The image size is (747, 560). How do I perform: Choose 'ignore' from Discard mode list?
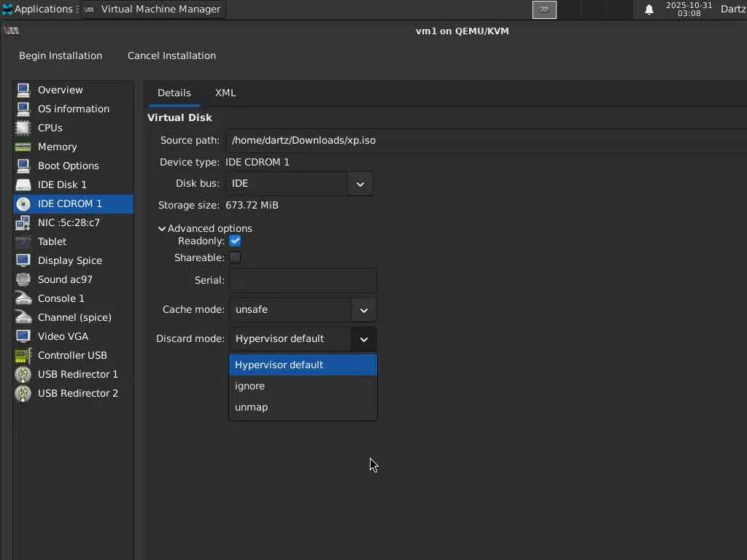click(250, 386)
